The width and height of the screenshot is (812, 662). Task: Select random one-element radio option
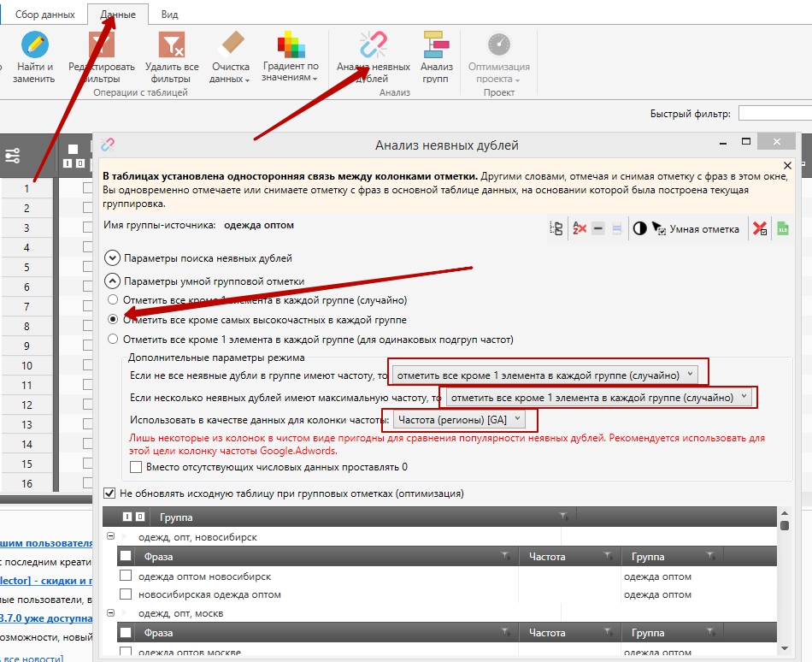pos(112,299)
